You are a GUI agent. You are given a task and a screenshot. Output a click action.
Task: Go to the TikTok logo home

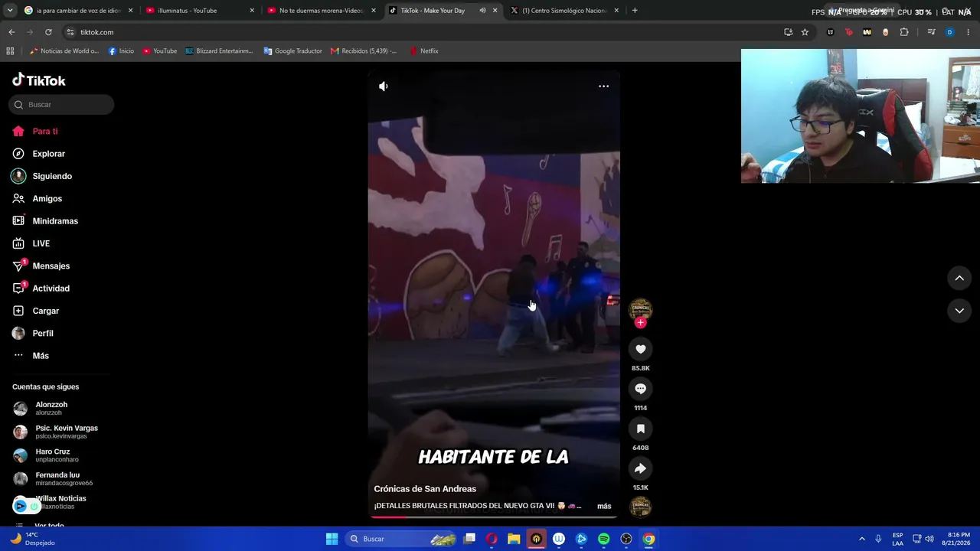point(39,80)
